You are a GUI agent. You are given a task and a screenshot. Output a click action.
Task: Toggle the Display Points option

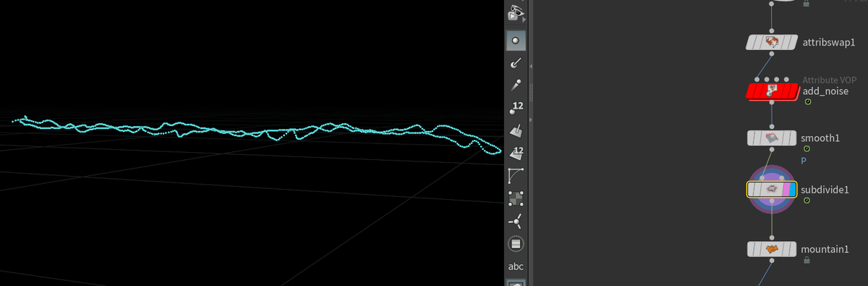[x=516, y=41]
